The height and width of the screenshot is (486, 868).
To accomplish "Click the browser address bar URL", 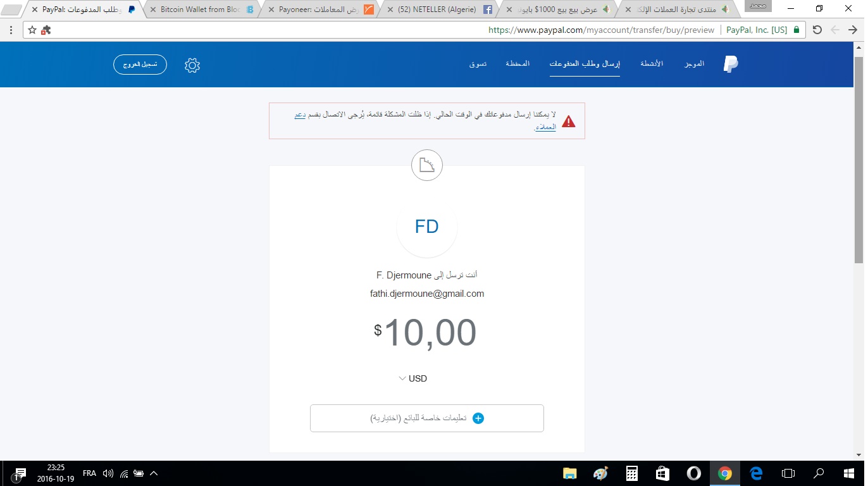I will [601, 30].
